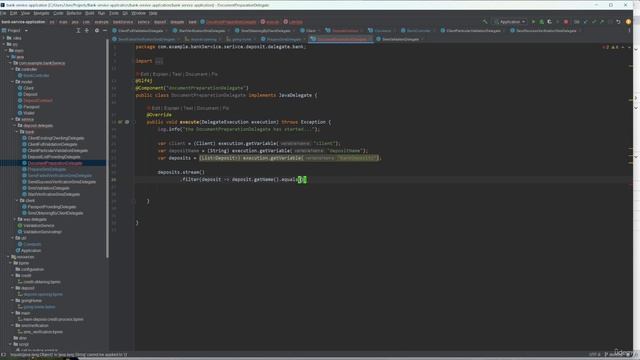Click the editor error/warning indicator at top right
Viewport: 640px width, 360px height.
(x=611, y=47)
